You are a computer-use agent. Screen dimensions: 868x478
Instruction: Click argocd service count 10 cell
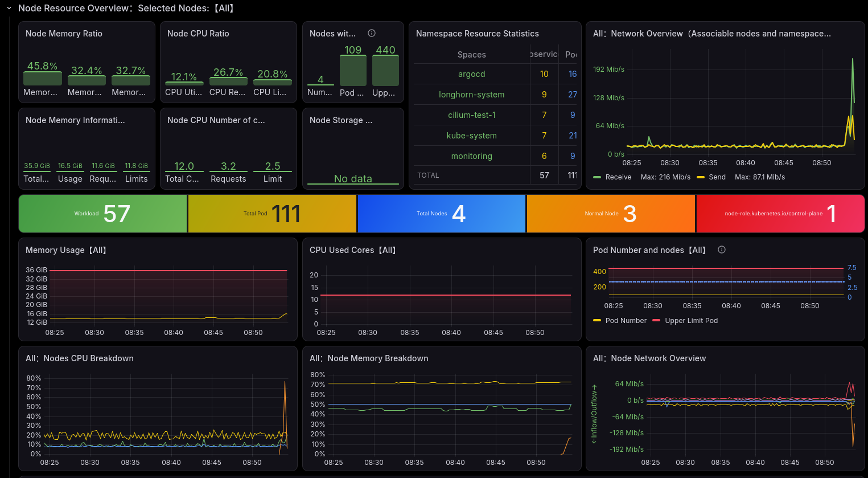pos(544,74)
